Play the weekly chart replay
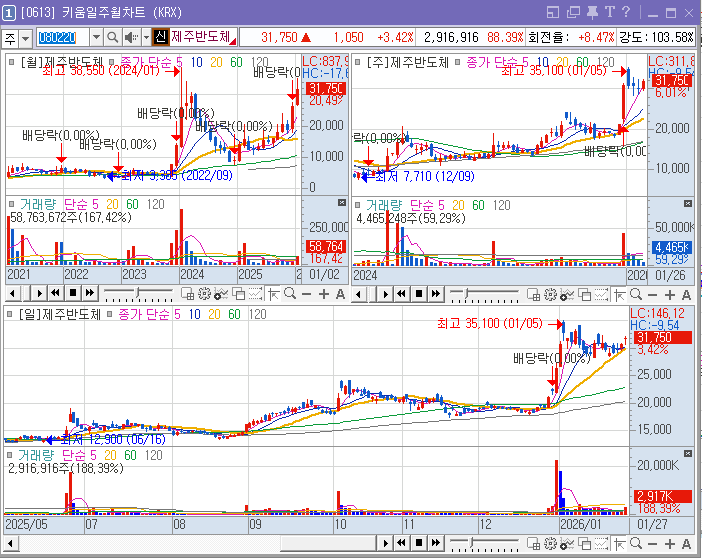The width and height of the screenshot is (702, 558). point(385,294)
